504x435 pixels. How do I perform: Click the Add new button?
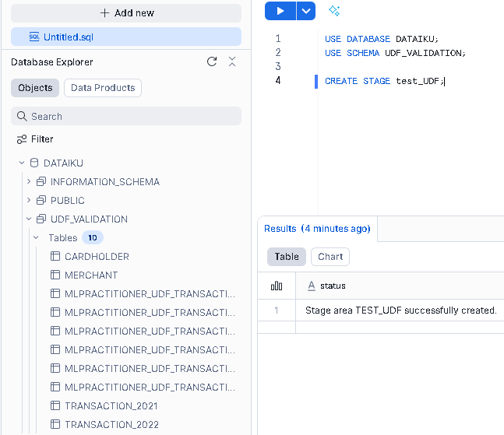pyautogui.click(x=126, y=13)
